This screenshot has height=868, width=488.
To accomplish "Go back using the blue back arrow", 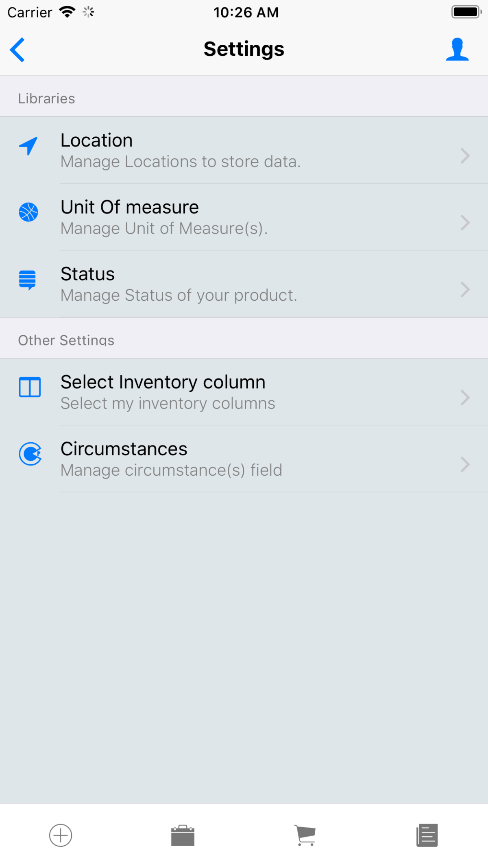I will tap(17, 49).
